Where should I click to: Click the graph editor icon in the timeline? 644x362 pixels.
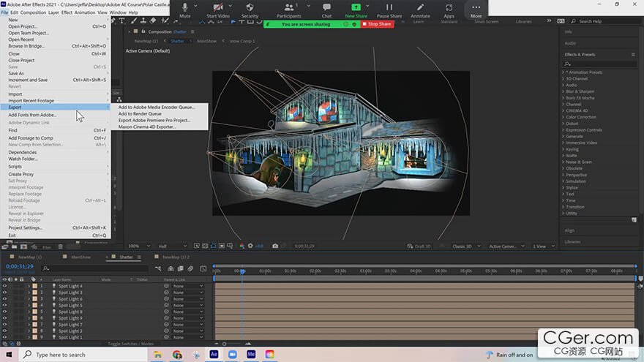203,268
